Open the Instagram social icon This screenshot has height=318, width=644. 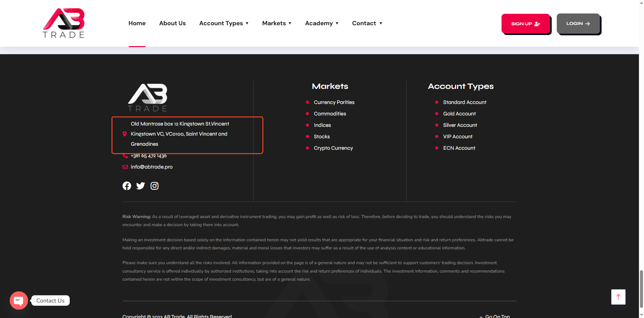[154, 186]
